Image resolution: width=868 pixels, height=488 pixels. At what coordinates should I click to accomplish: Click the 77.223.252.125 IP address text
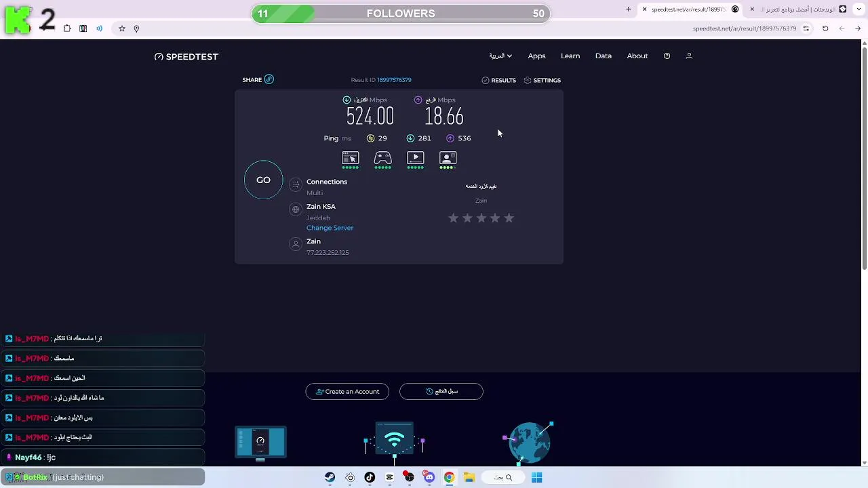click(328, 253)
